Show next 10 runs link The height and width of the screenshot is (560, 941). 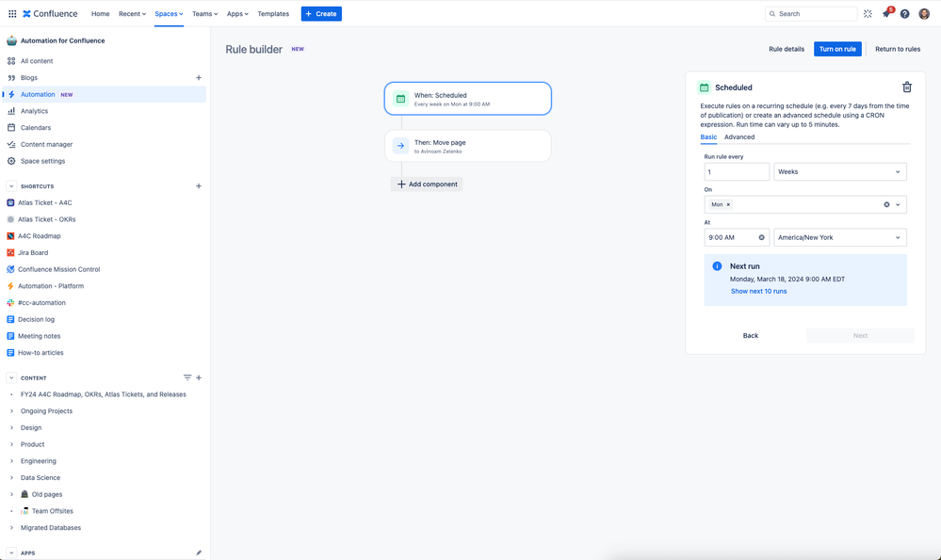(x=758, y=291)
